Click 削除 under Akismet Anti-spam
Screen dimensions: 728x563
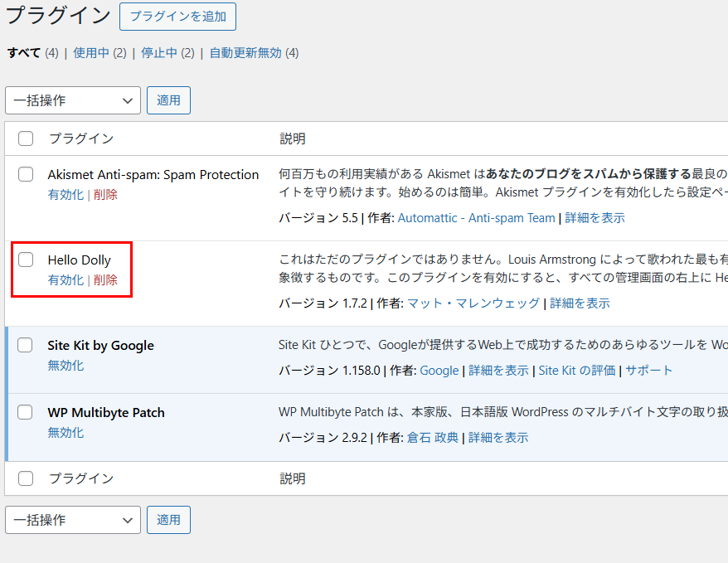105,195
